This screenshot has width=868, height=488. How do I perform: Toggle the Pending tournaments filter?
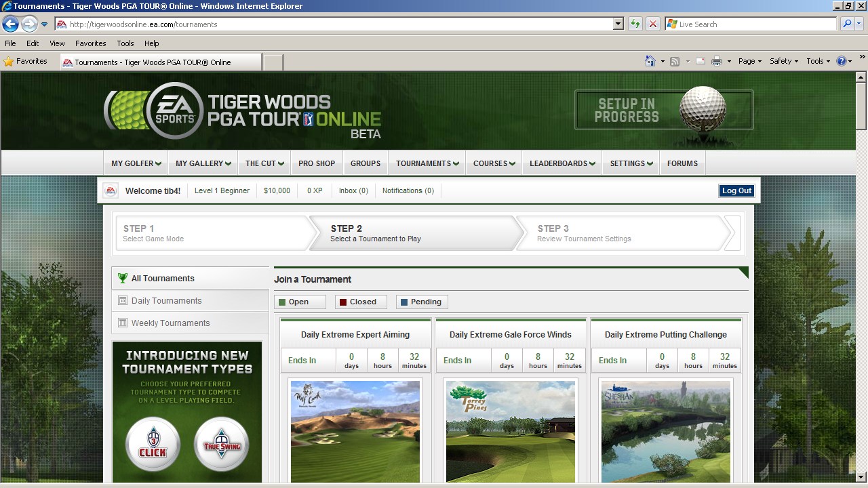point(422,302)
